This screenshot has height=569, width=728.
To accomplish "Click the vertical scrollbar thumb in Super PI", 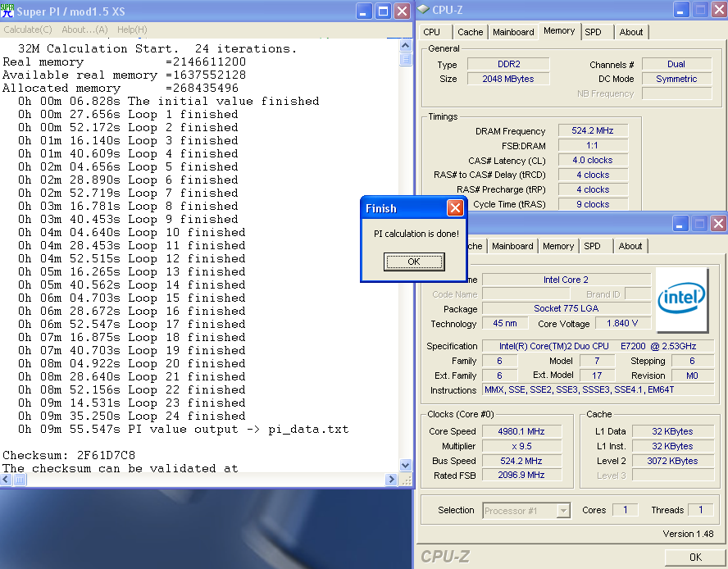I will [x=405, y=60].
